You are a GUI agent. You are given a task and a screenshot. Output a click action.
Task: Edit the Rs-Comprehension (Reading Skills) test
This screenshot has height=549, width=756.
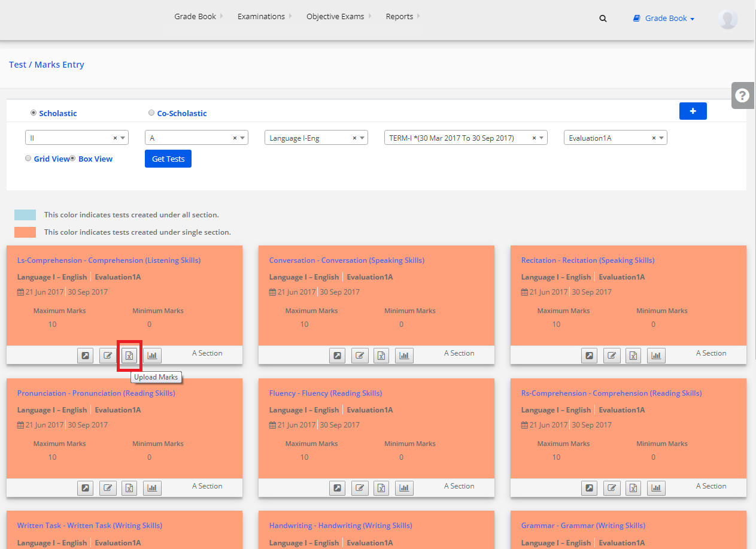(612, 488)
